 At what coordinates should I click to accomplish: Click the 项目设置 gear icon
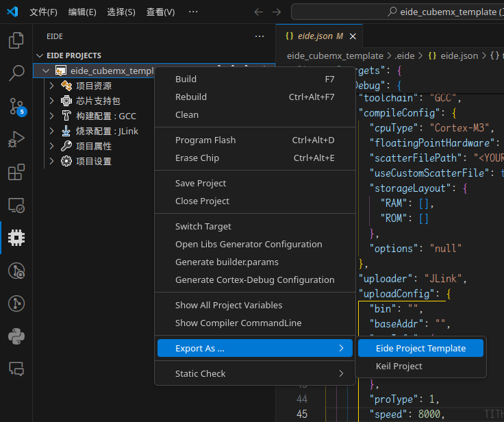click(x=66, y=161)
